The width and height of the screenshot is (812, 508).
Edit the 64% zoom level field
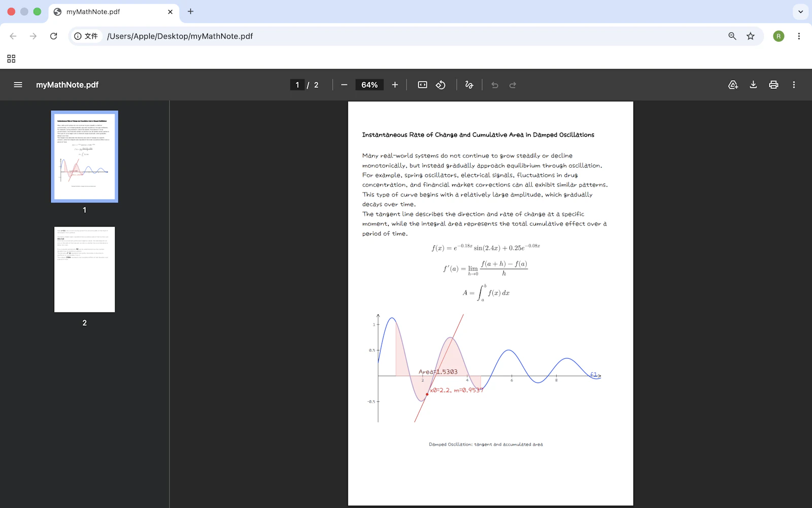pyautogui.click(x=369, y=85)
